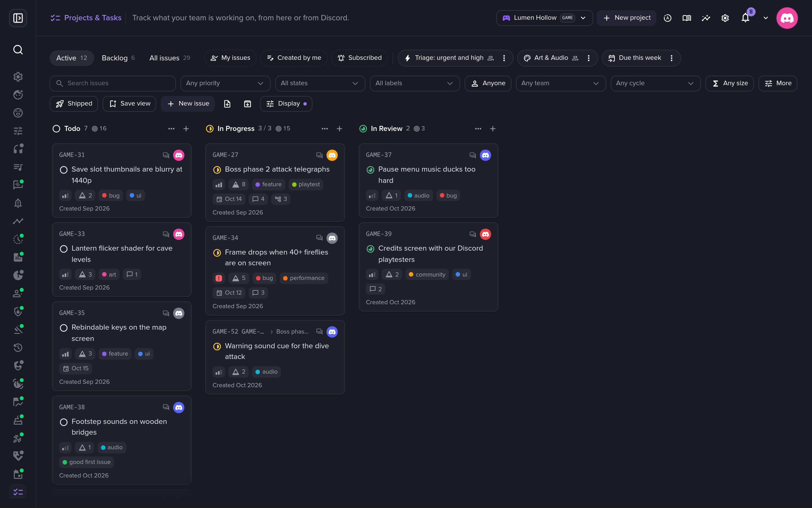This screenshot has height=508, width=812.
Task: Focus the Search issues field
Action: point(113,83)
